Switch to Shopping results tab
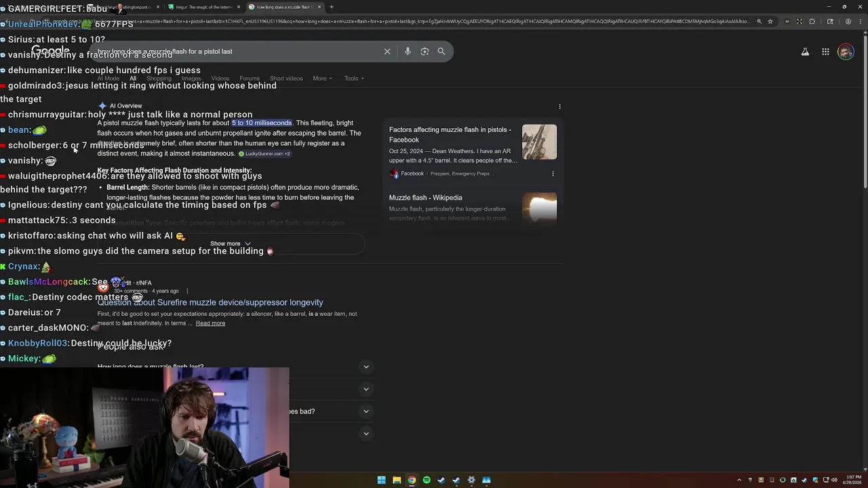This screenshot has height=488, width=868. [159, 79]
